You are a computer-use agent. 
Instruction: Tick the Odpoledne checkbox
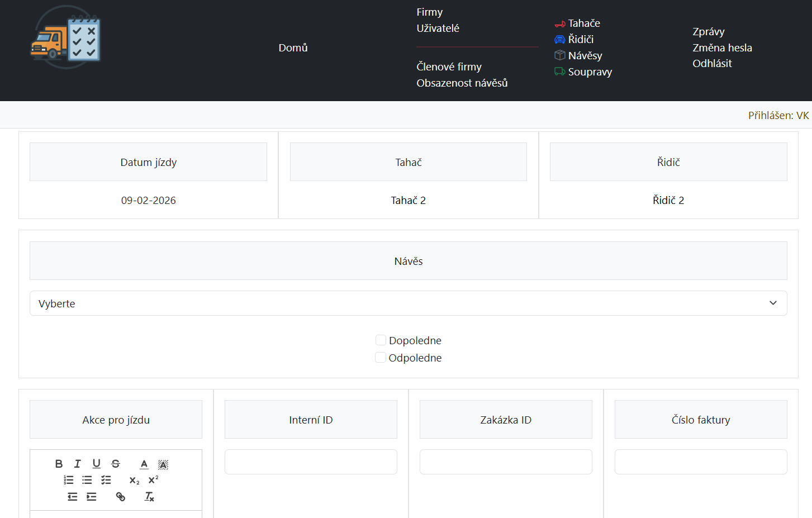[x=381, y=358]
